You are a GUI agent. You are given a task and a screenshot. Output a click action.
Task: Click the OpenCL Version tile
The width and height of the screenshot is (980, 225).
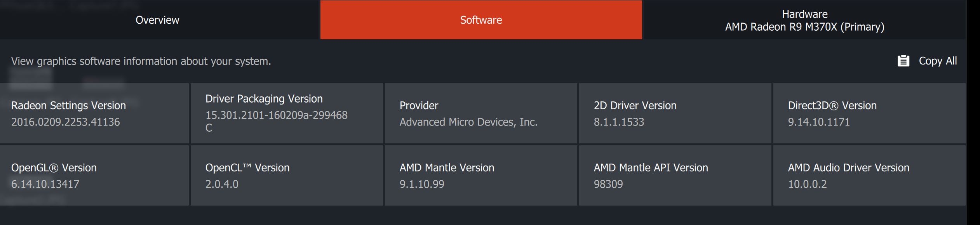pyautogui.click(x=287, y=175)
